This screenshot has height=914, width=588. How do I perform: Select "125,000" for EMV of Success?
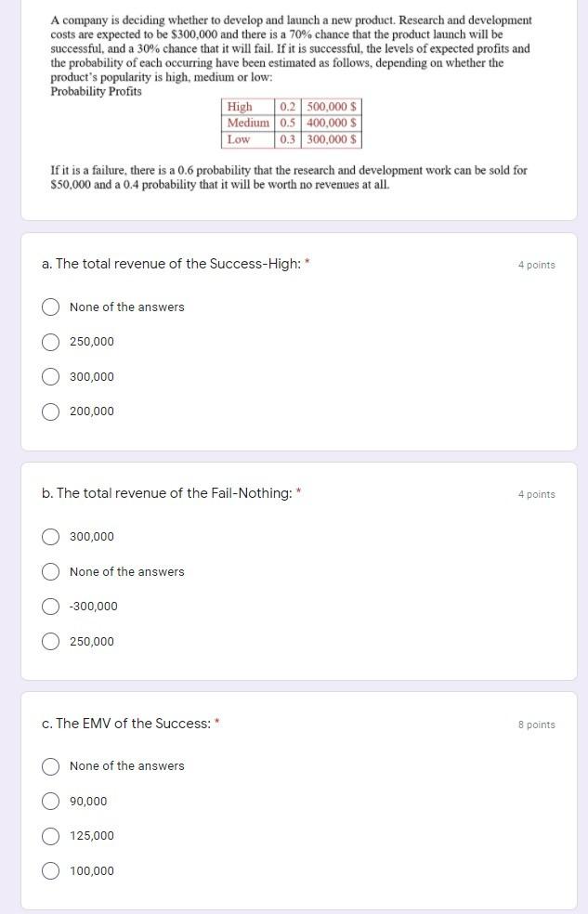click(51, 835)
